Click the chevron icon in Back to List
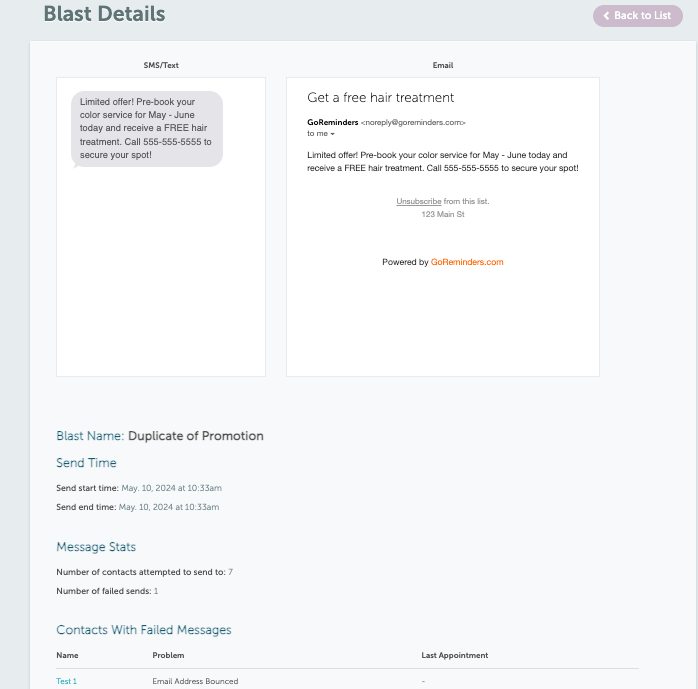The image size is (698, 689). point(606,16)
